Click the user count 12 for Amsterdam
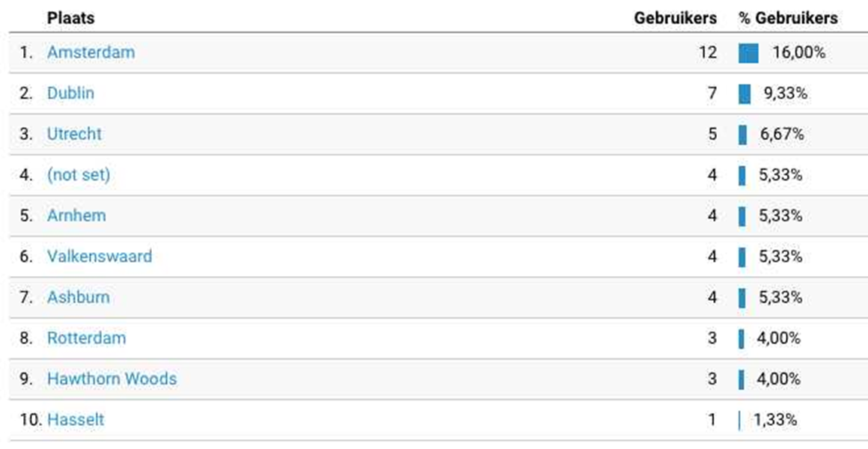 coord(707,53)
